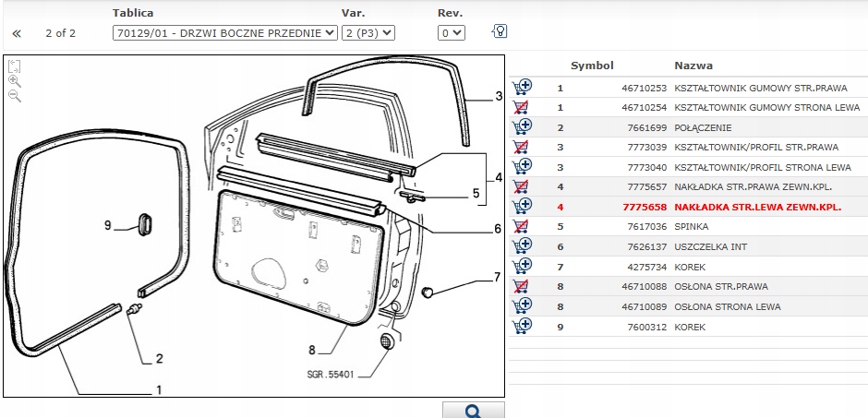Select KSZTAŁTOWNIK GUMOWY STR.PRAWA row

[688, 88]
